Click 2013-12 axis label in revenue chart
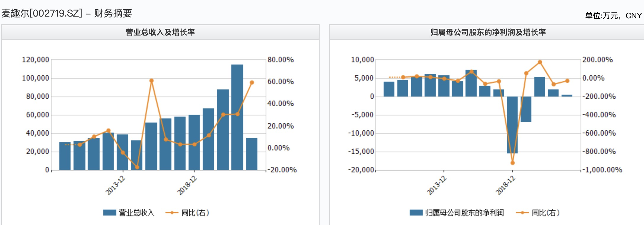This screenshot has height=225, width=644. point(116,185)
